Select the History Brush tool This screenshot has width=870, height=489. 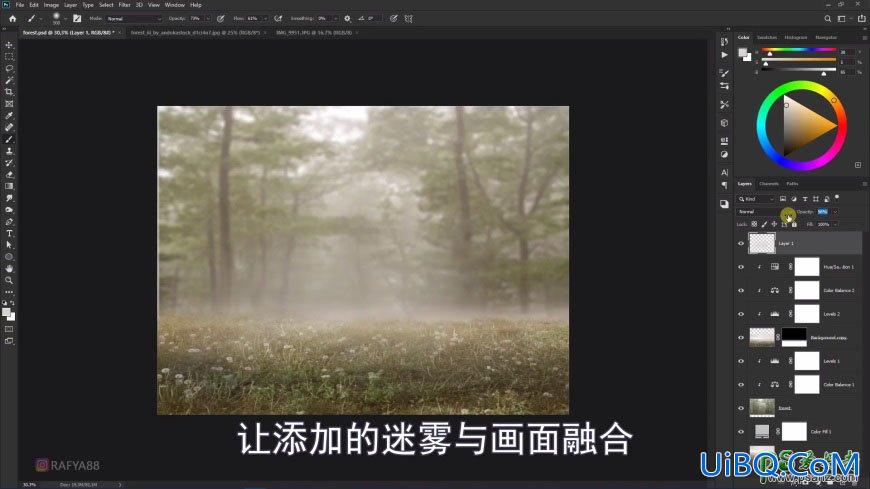pos(9,163)
